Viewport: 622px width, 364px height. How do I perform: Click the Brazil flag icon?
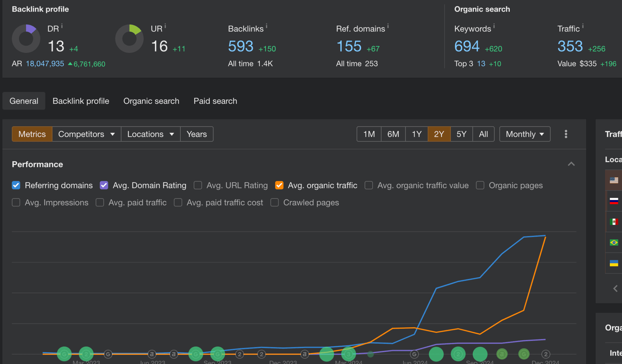pos(614,242)
